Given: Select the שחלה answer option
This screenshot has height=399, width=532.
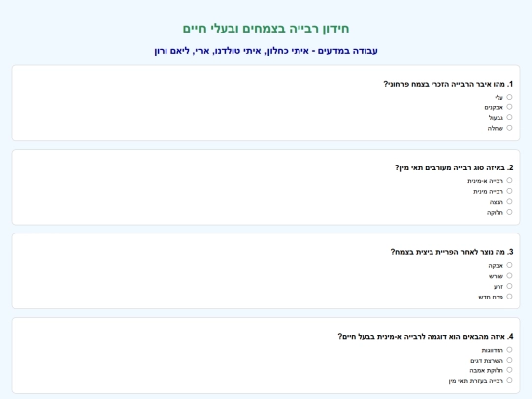Looking at the screenshot, I should click(x=509, y=128).
